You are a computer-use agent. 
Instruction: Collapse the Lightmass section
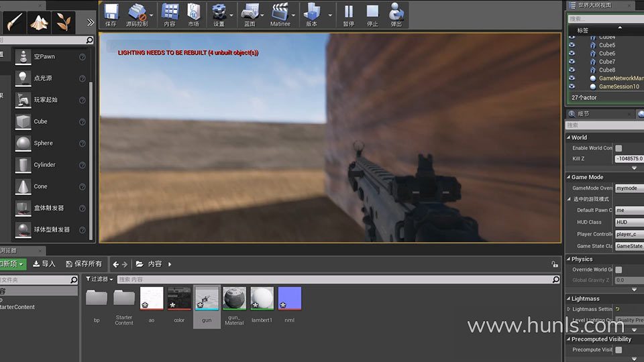click(x=568, y=299)
